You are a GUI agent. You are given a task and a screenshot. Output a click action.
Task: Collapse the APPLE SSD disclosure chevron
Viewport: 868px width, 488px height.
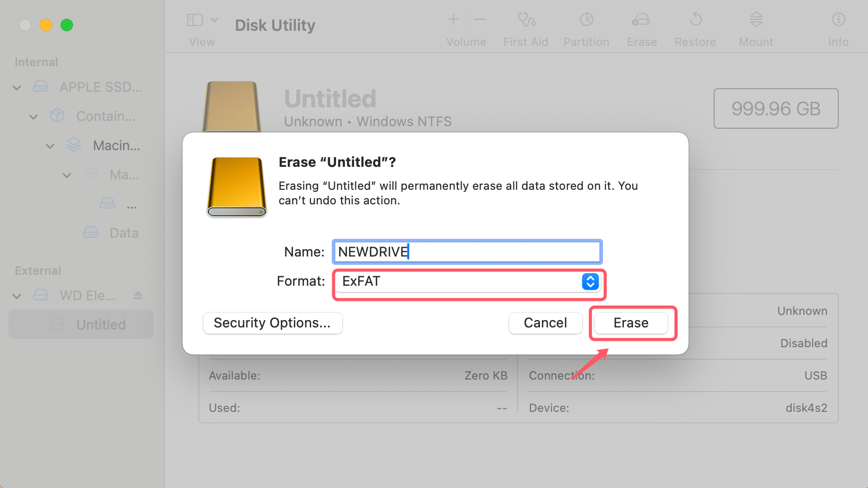pos(17,87)
